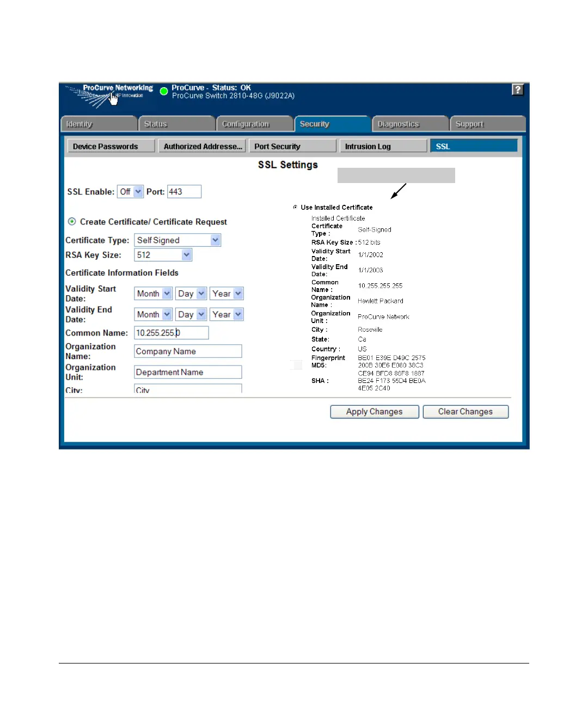Click the Organization Unit input field
The height and width of the screenshot is (706, 588).
[x=188, y=372]
